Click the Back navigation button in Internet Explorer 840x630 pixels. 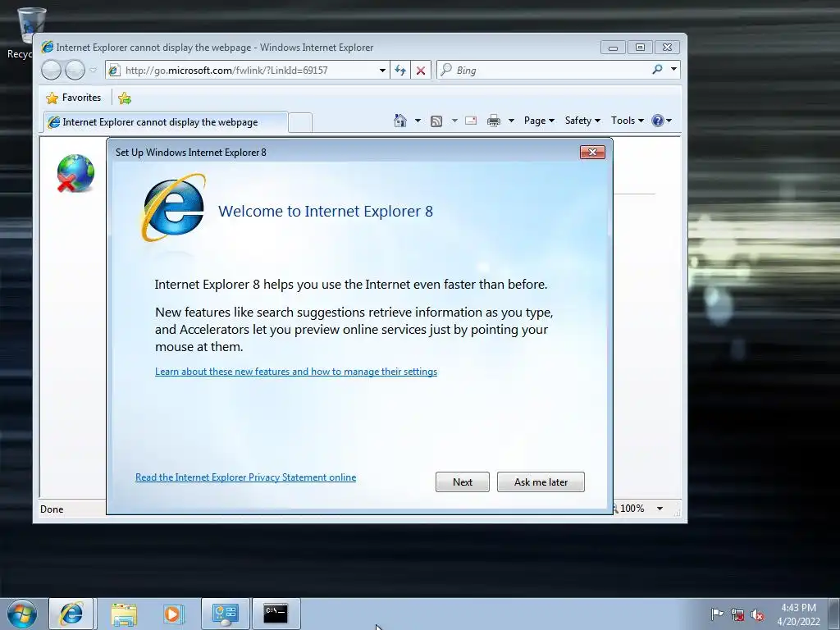(52, 71)
